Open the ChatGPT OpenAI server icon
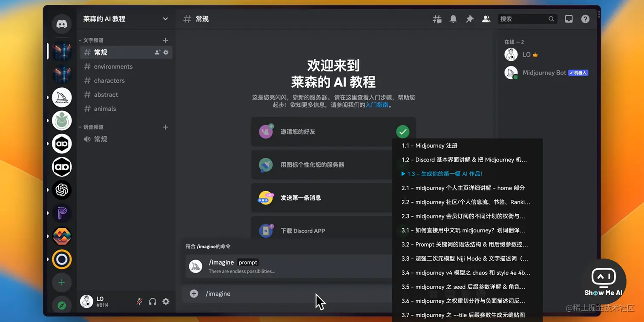Image resolution: width=644 pixels, height=322 pixels. [62, 190]
